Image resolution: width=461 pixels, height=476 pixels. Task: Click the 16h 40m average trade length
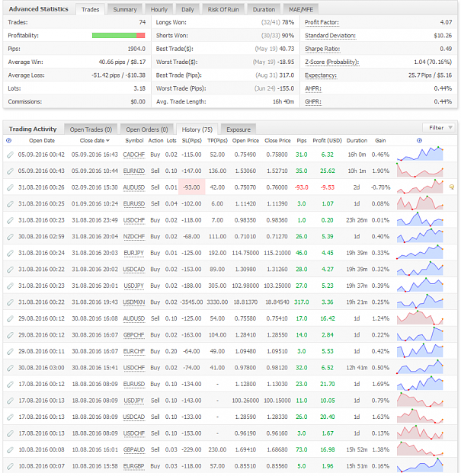pyautogui.click(x=283, y=102)
